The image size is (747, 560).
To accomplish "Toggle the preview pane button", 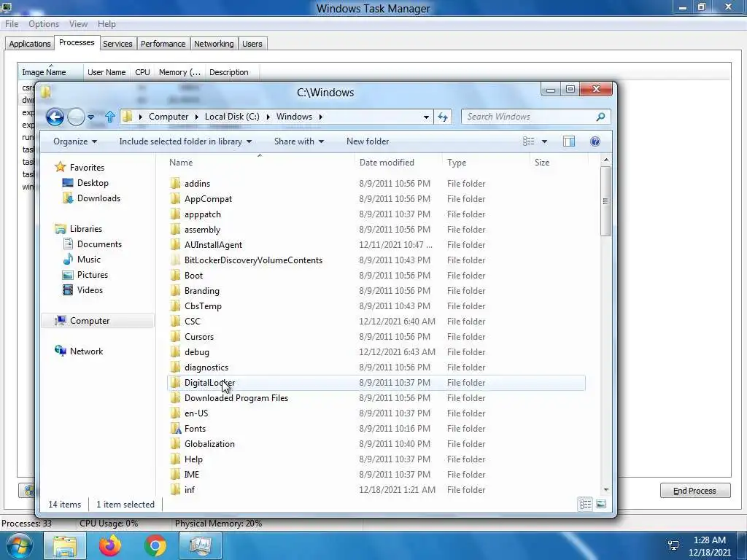I will point(569,141).
